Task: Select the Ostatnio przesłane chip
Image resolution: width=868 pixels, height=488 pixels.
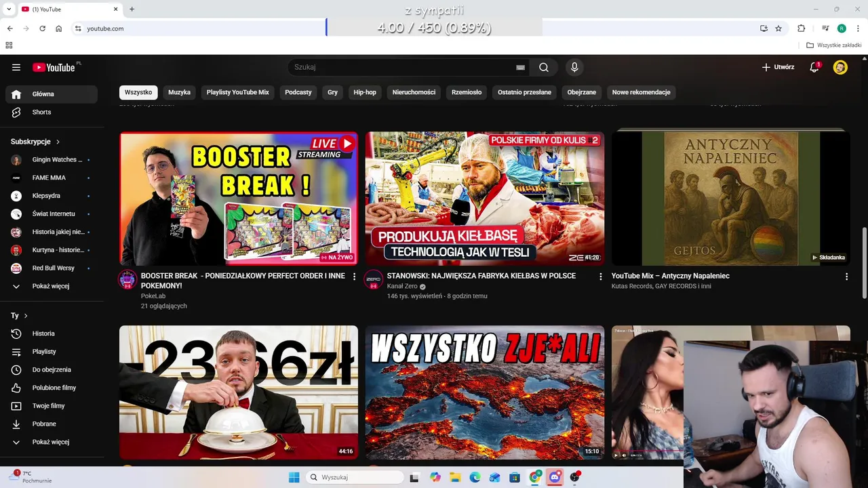Action: pos(524,92)
